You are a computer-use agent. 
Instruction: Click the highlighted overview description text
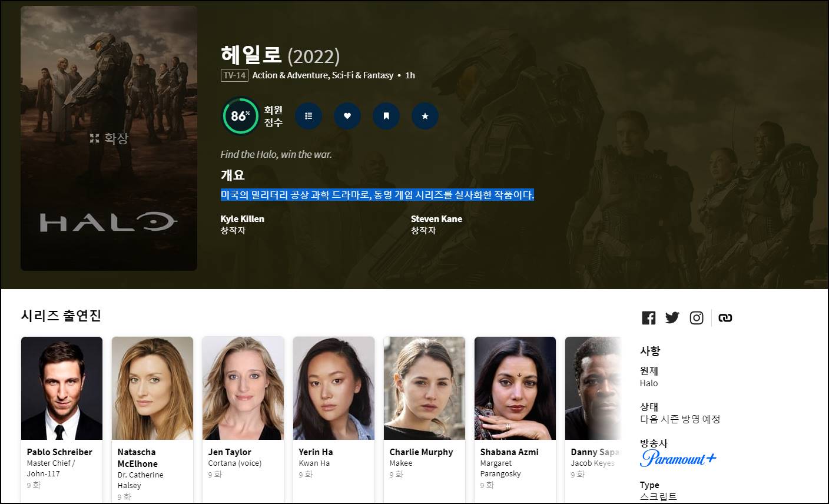377,195
